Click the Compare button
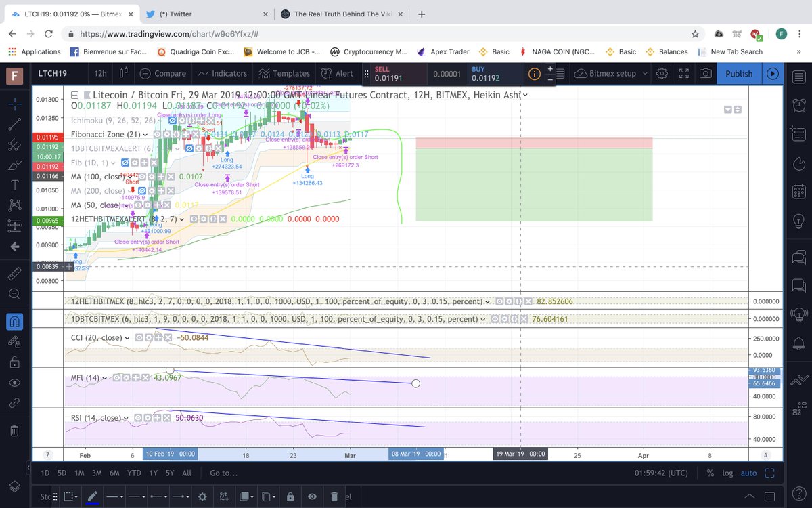Screen dimensions: 812x508 (162, 73)
